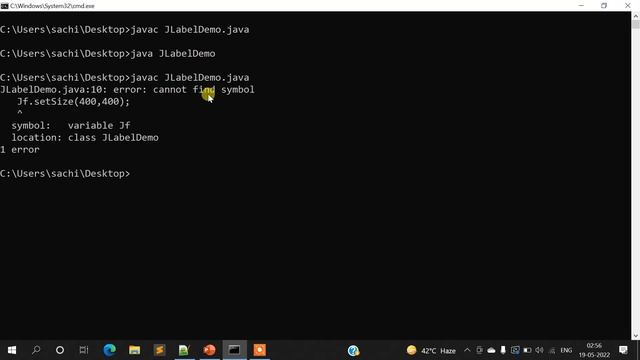Screen dimensions: 640x360
Task: Switch input language ENG indicator
Action: [566, 350]
